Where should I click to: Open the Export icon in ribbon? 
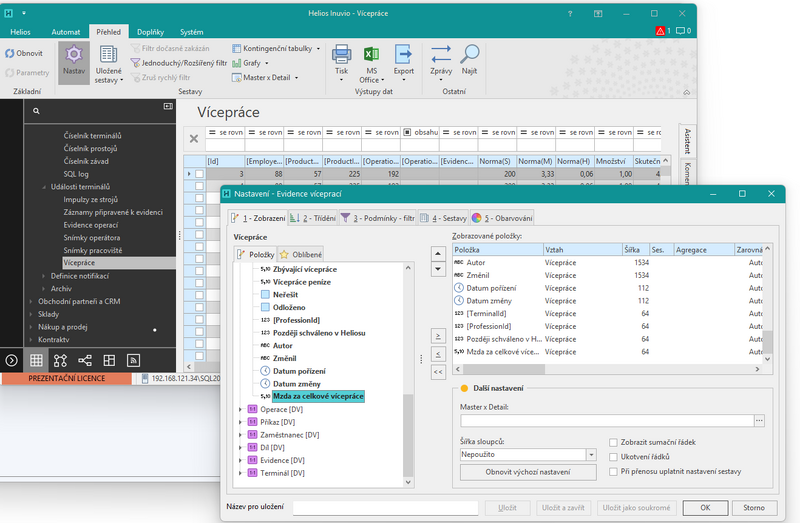point(403,54)
